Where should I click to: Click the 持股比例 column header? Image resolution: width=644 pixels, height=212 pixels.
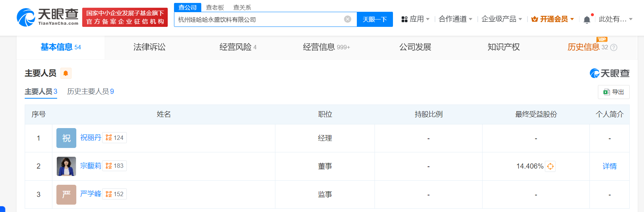coord(429,114)
